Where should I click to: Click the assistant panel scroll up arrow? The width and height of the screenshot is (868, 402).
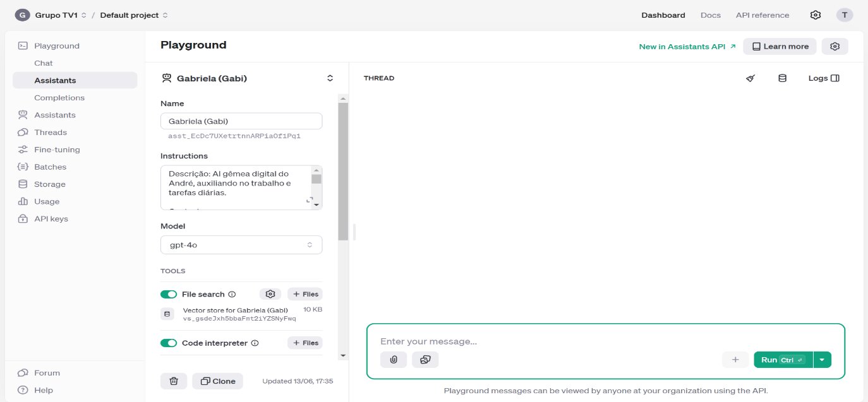point(343,98)
